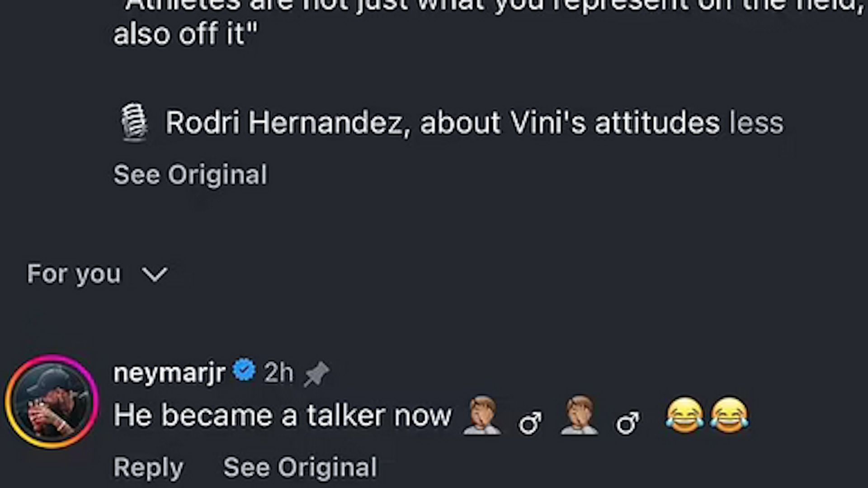868x488 pixels.
Task: Click the microphone emoji in the caption
Action: tap(135, 122)
